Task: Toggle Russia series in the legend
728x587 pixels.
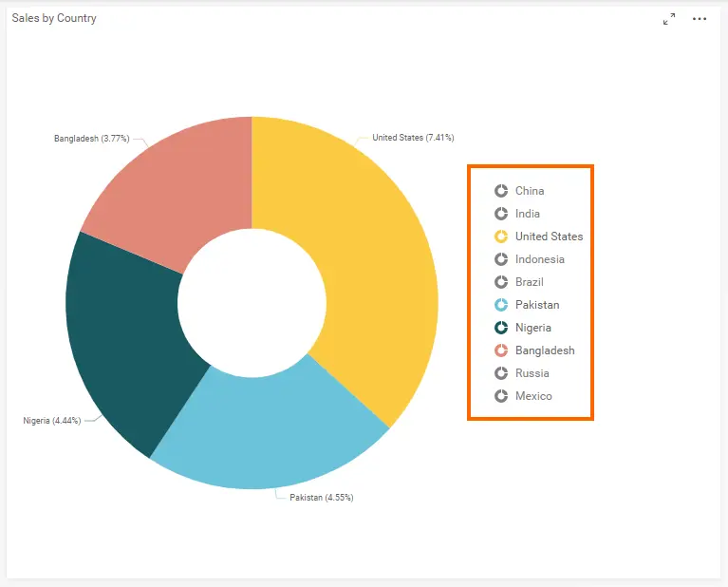Action: (532, 373)
